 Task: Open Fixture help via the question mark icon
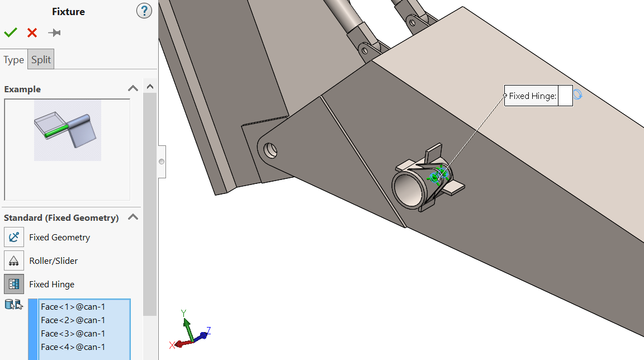[144, 11]
